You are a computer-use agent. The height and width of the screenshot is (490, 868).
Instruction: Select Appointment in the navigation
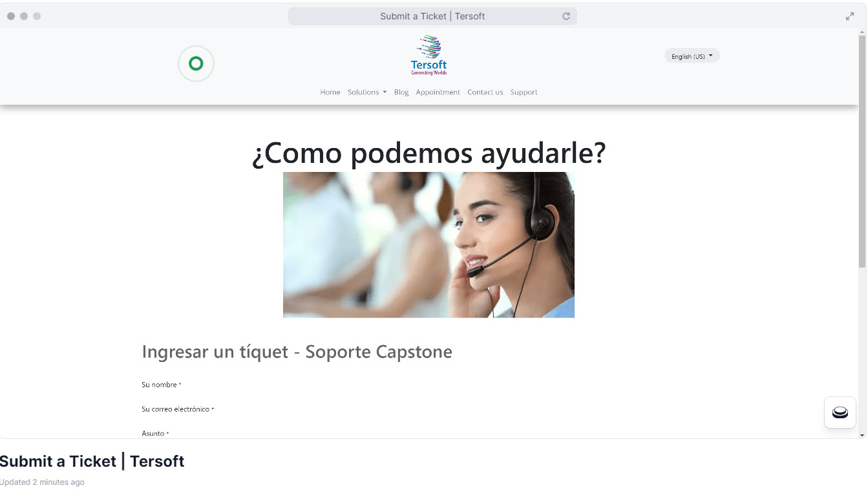438,92
